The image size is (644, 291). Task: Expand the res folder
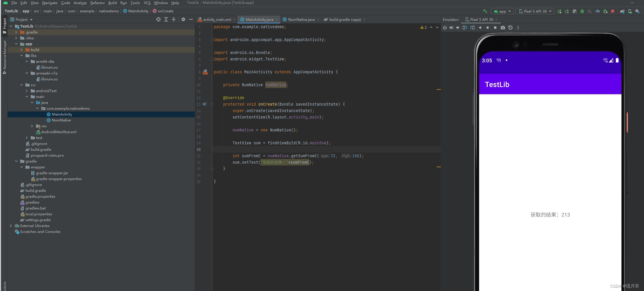32,126
